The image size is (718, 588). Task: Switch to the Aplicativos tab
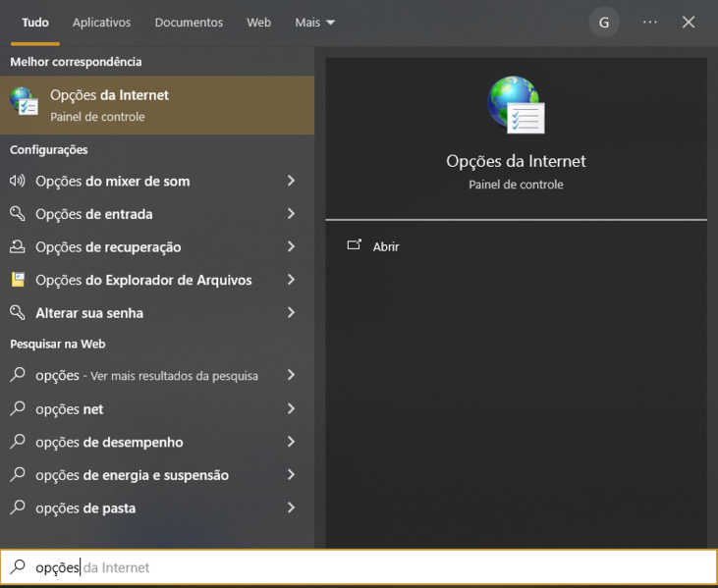pos(101,23)
